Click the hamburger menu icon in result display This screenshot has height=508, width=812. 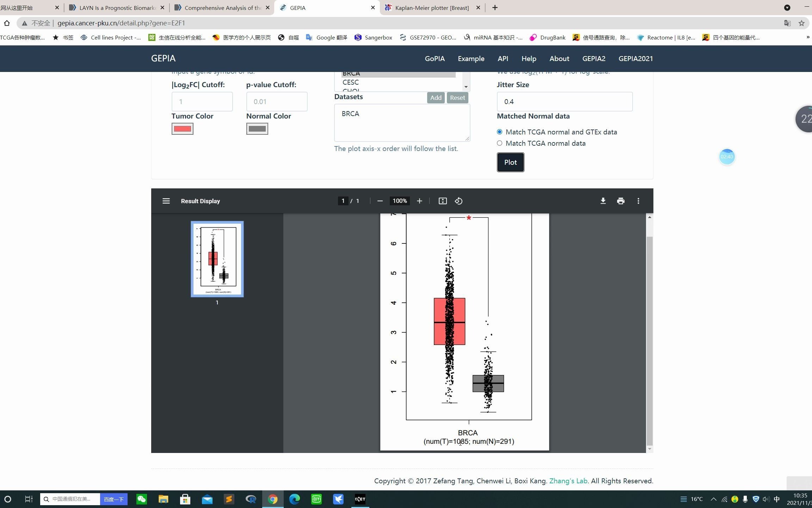(166, 201)
